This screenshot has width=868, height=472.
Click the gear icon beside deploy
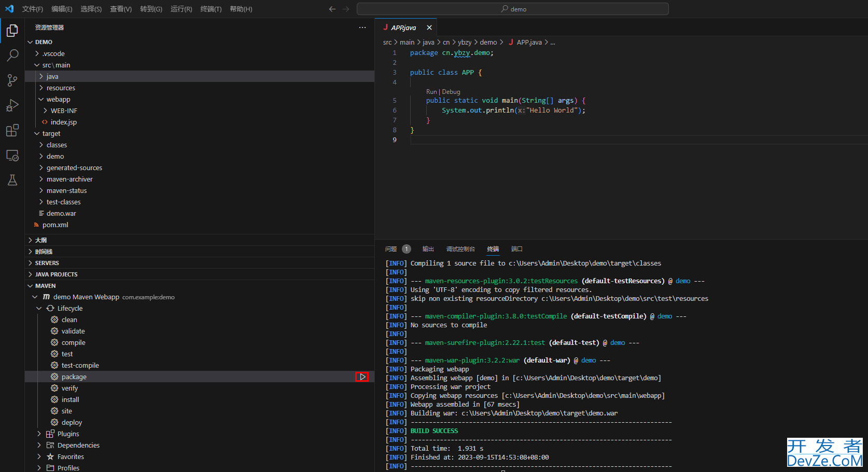click(54, 422)
